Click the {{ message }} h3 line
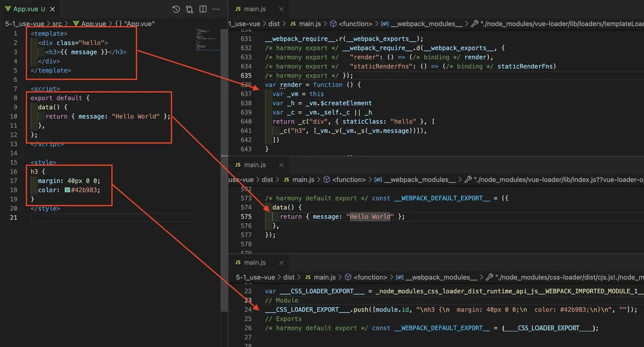Screen dimensions: 644x347 pos(86,52)
